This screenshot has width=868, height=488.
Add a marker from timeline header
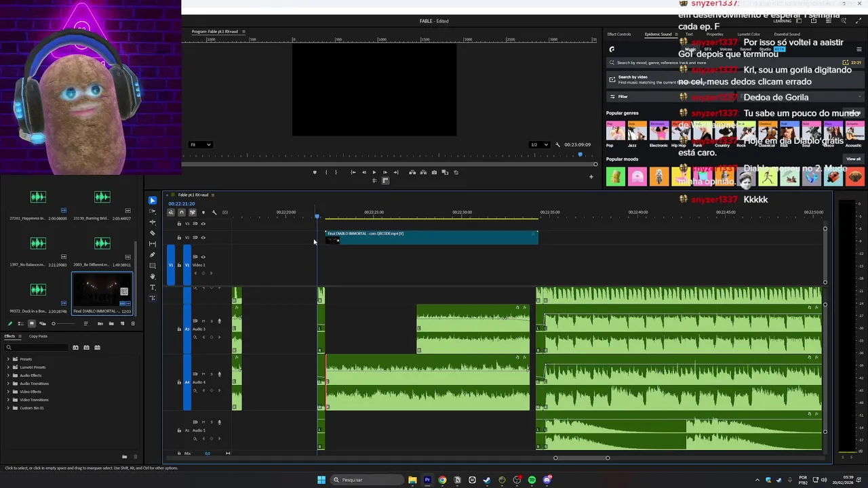pos(203,212)
